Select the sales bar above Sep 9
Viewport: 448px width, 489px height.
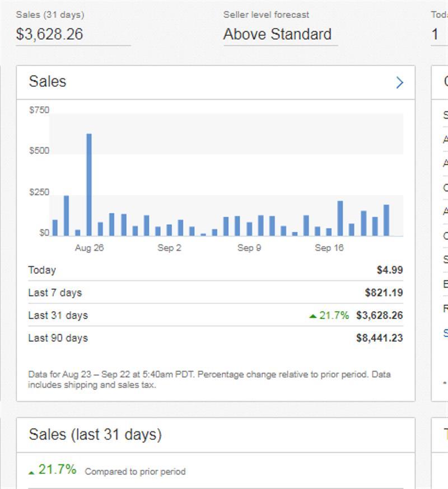click(x=249, y=224)
